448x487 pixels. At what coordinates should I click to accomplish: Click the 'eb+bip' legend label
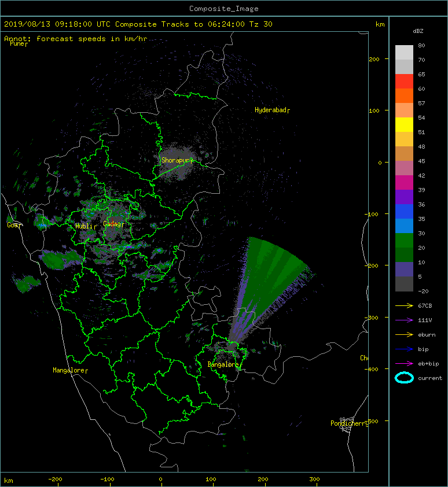point(428,364)
